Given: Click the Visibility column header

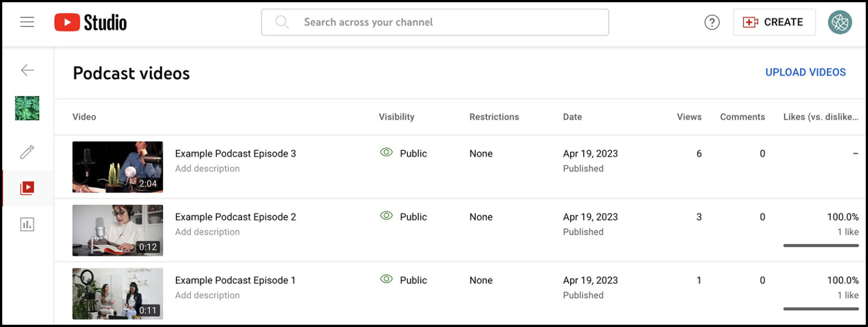Looking at the screenshot, I should 397,117.
